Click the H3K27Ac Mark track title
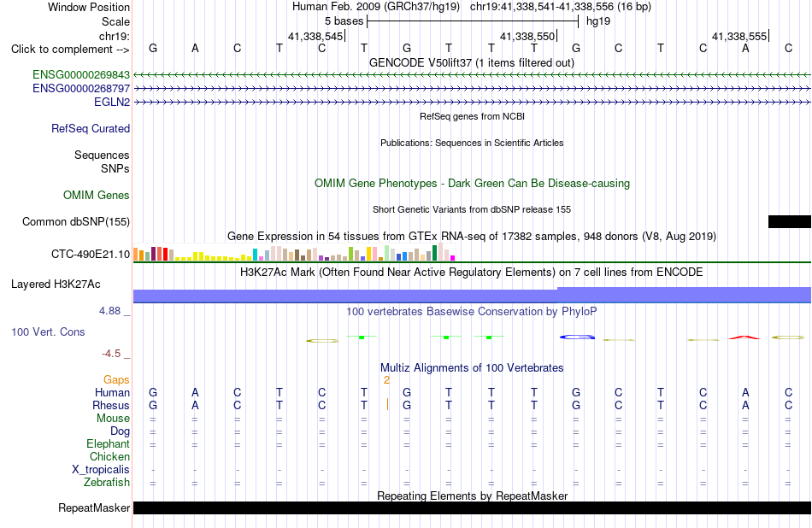Screen dimensions: 812x528 click(x=471, y=273)
